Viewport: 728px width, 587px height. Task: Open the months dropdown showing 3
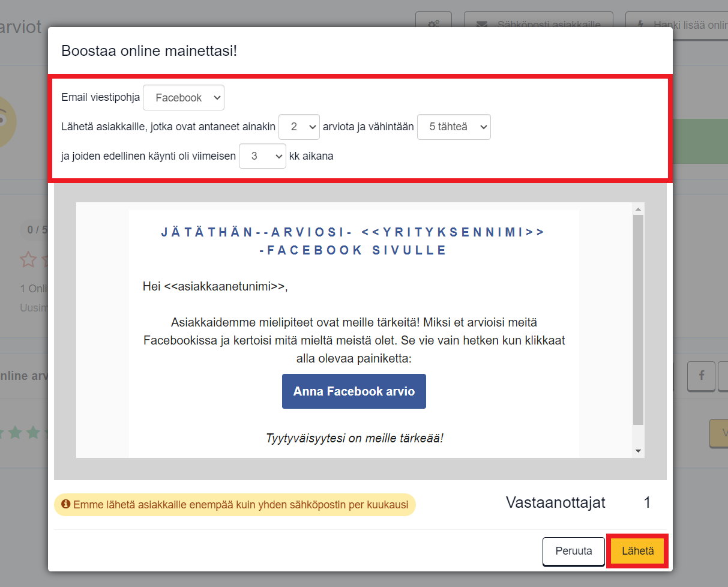click(x=262, y=155)
